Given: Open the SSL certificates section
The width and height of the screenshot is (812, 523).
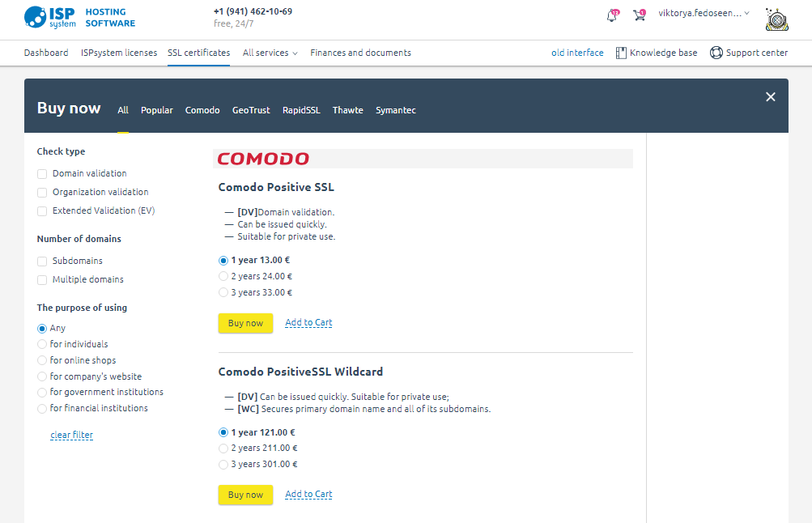Looking at the screenshot, I should 199,53.
